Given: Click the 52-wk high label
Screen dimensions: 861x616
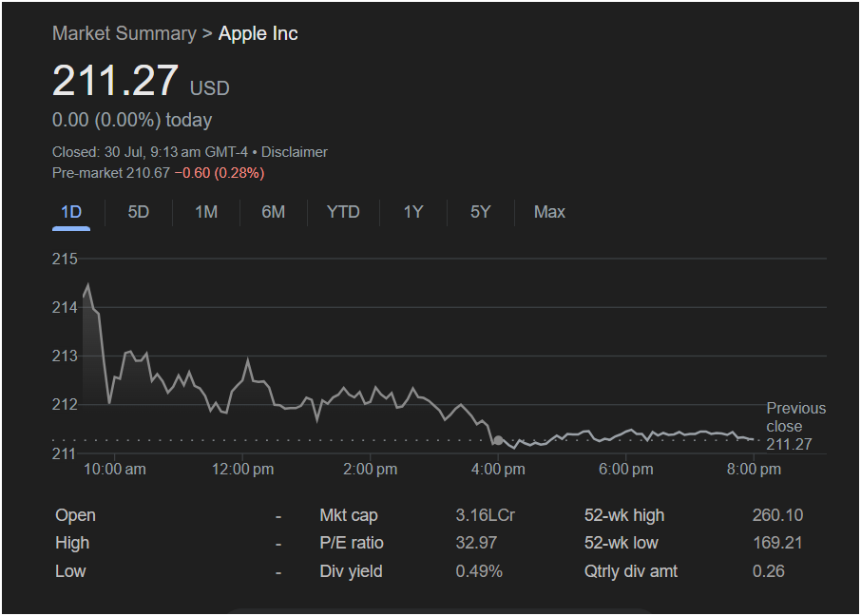Looking at the screenshot, I should tap(624, 515).
